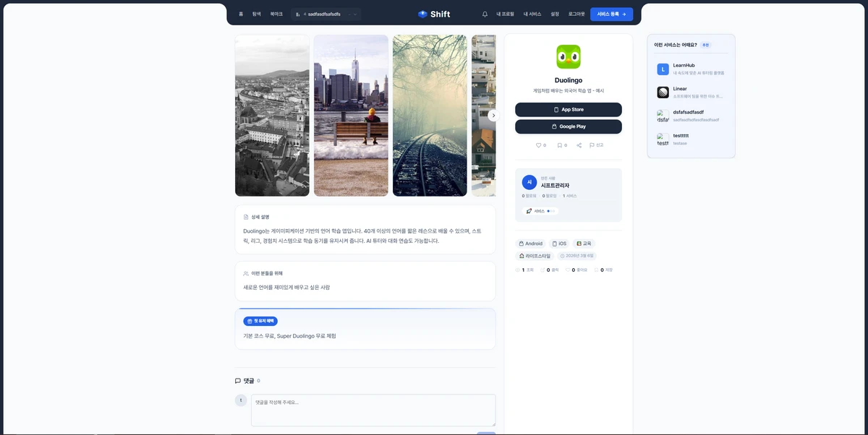Click the 기본 코스 무료, Super Duolingo text

pos(289,336)
